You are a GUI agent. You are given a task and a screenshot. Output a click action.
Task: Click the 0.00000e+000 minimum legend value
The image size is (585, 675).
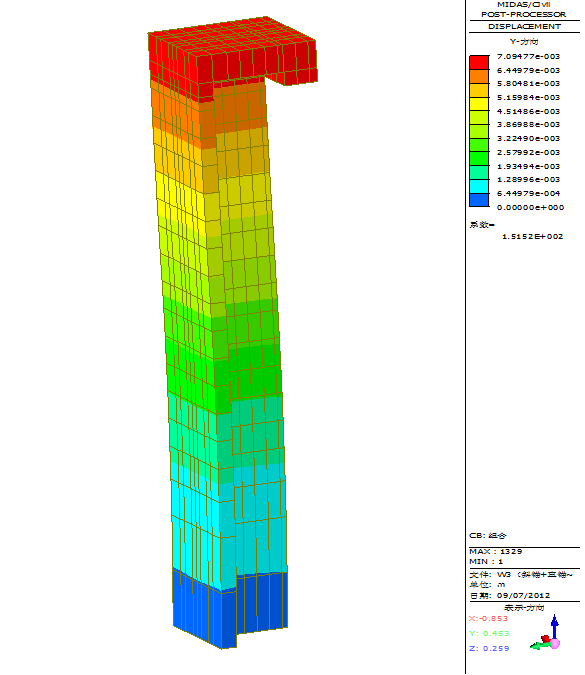tap(530, 207)
